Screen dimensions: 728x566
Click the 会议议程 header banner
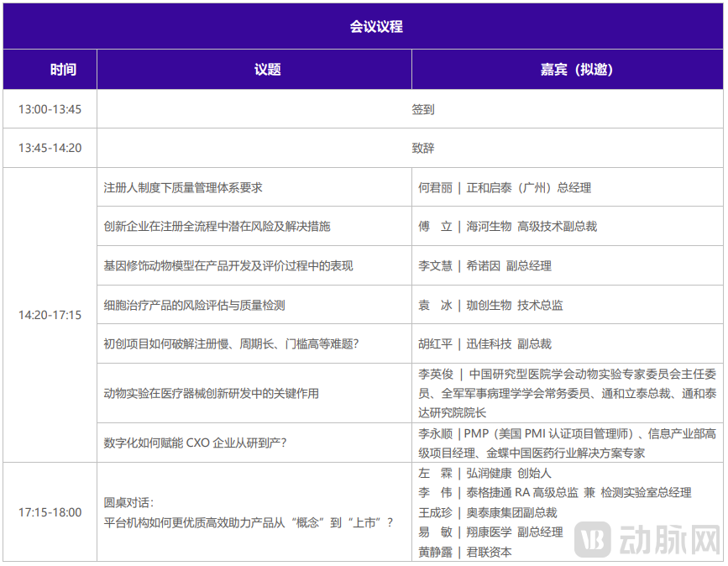click(364, 26)
